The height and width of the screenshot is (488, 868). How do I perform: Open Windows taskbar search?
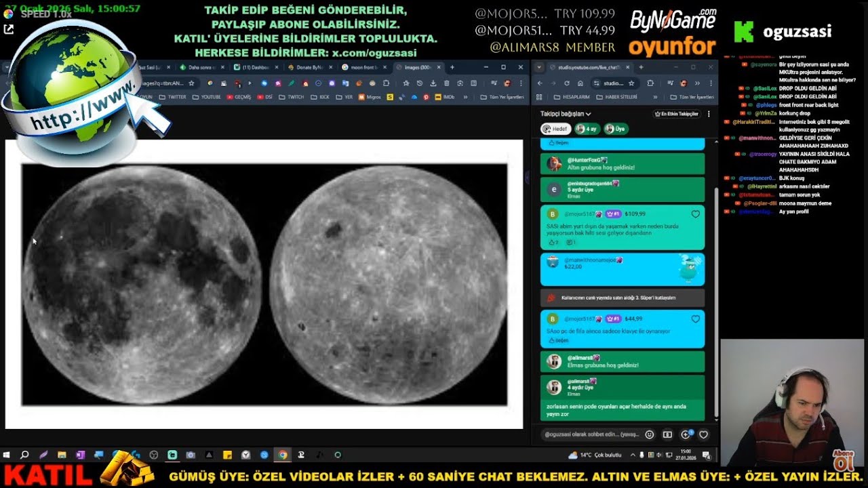(25, 455)
